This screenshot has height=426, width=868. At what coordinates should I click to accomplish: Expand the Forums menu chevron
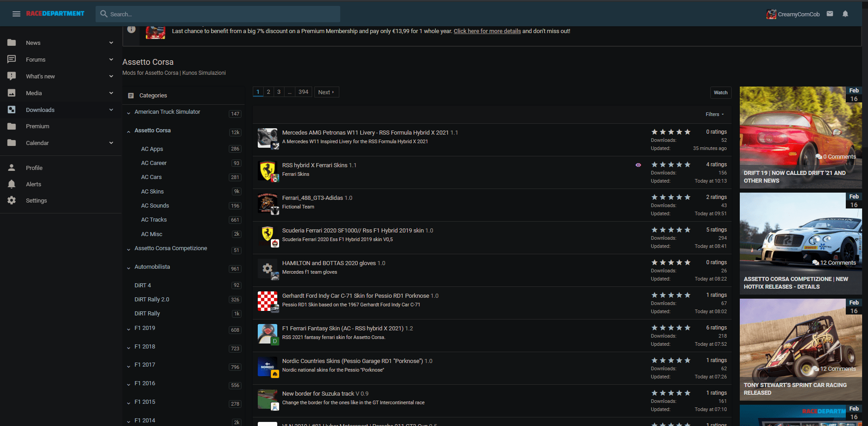(x=111, y=59)
